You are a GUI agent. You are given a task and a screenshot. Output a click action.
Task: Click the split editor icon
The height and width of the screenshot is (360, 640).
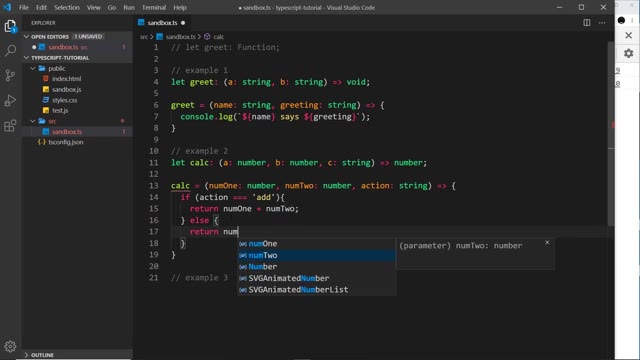(587, 23)
